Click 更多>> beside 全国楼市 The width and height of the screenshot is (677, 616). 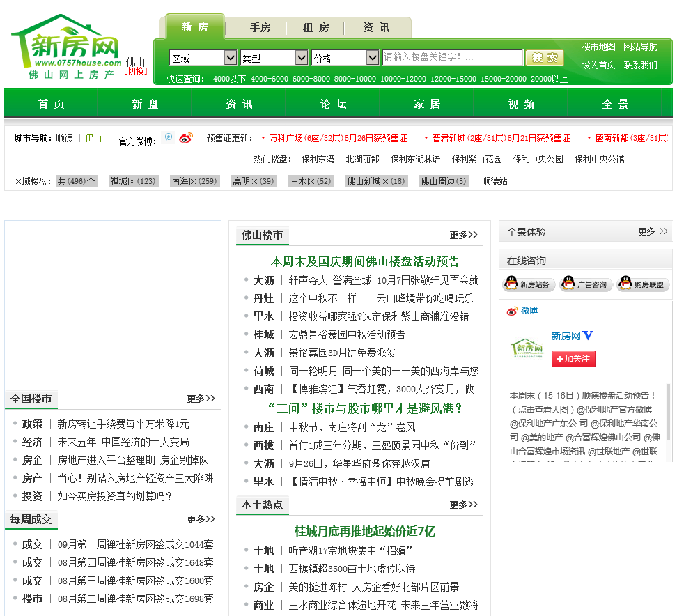click(x=201, y=399)
